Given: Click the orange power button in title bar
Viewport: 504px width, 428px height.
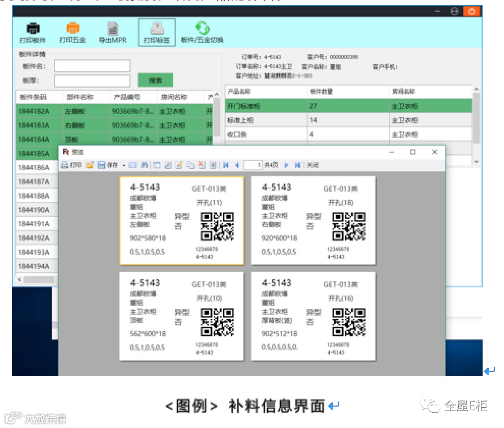Looking at the screenshot, I should pyautogui.click(x=472, y=12).
